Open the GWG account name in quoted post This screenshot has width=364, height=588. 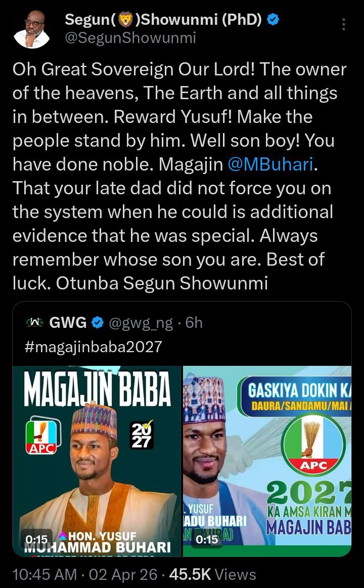coord(68,322)
